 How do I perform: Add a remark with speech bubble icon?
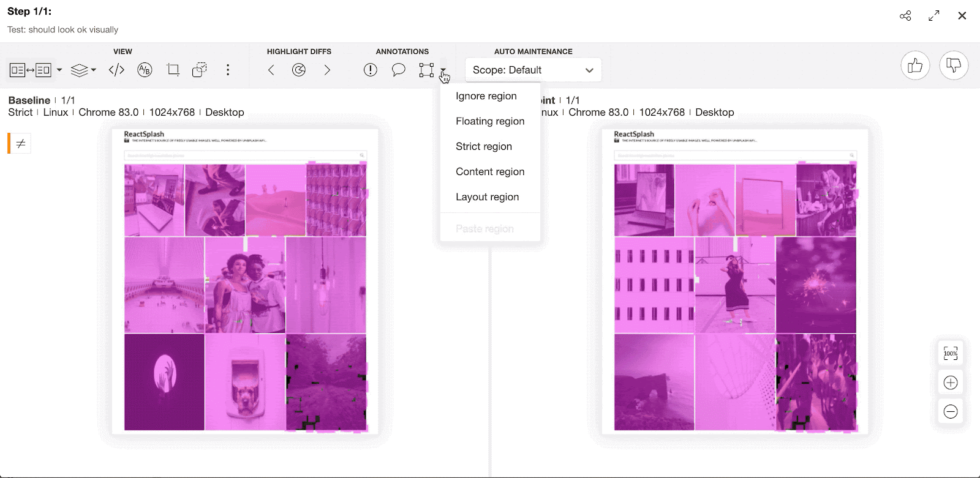398,70
